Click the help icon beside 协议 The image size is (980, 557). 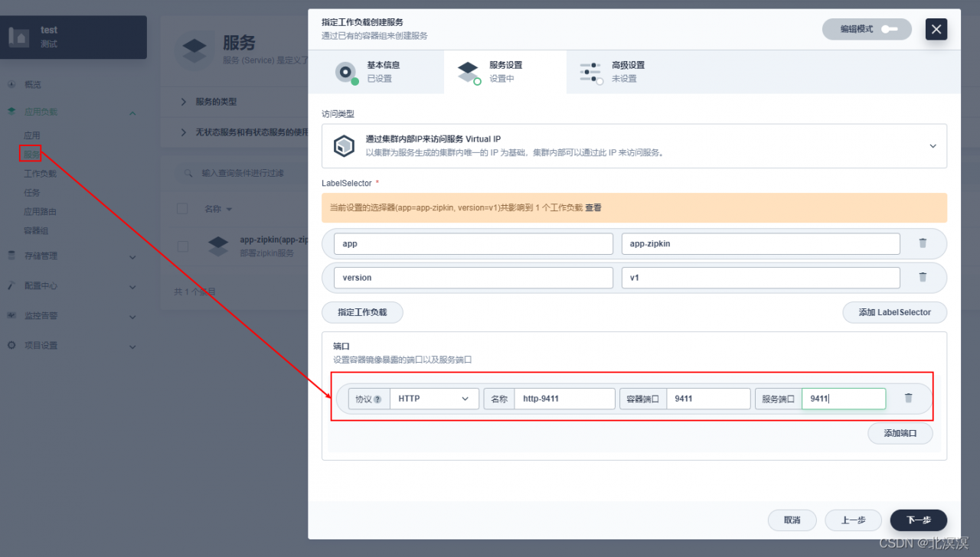[x=377, y=399]
